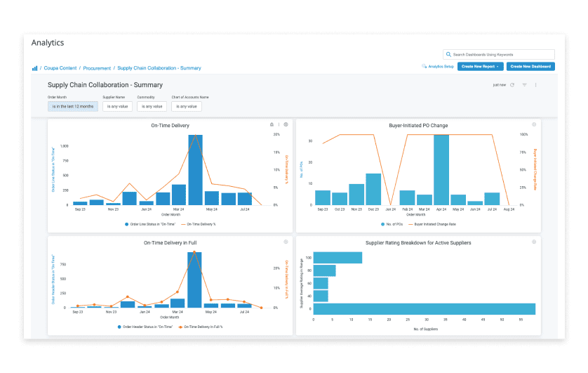The width and height of the screenshot is (588, 373).
Task: Go to the Procurement breadcrumb
Action: coord(97,68)
